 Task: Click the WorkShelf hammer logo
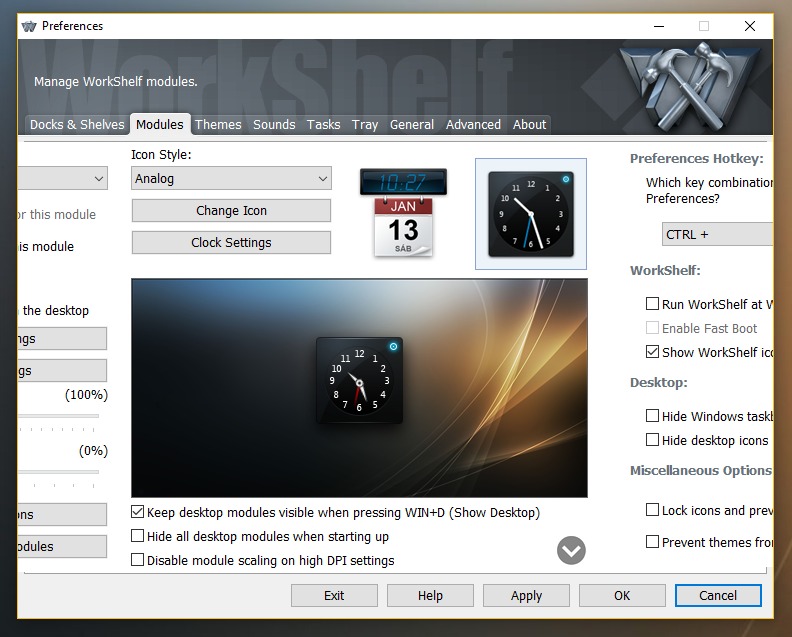click(x=689, y=88)
